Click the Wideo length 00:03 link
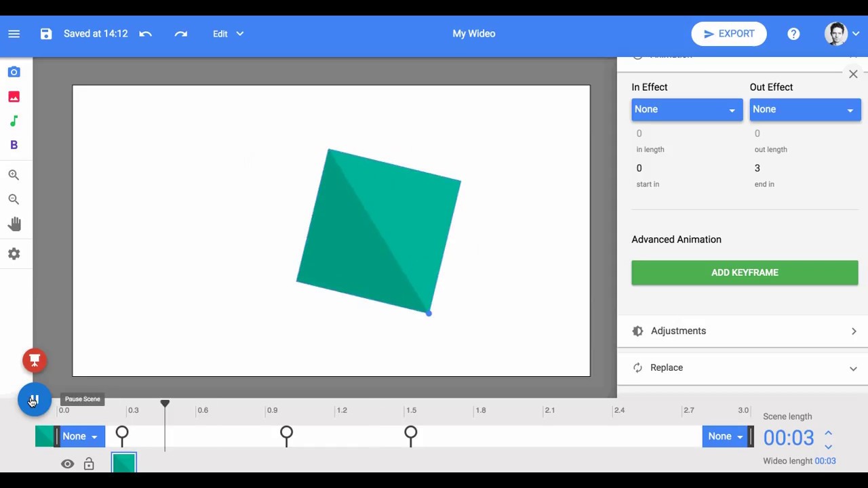Viewport: 868px width, 488px height. [825, 461]
